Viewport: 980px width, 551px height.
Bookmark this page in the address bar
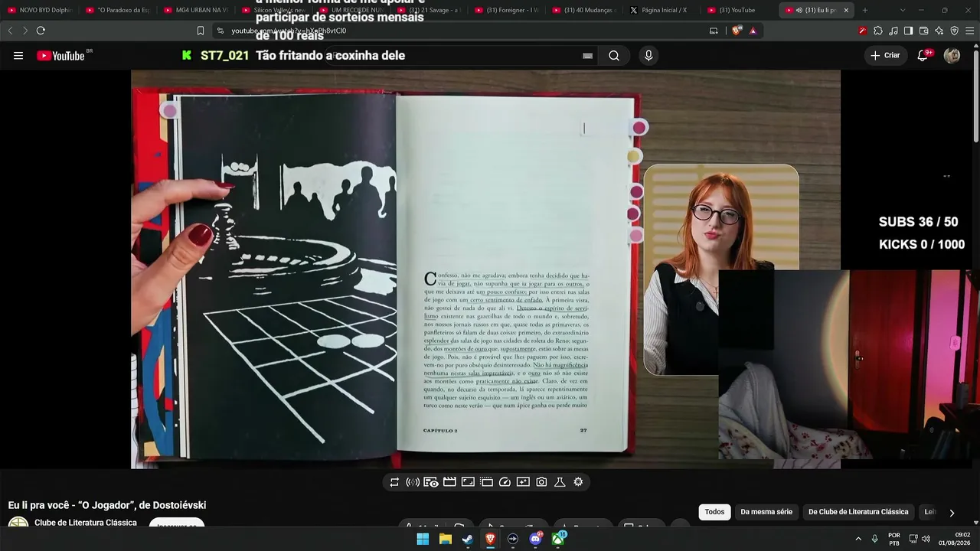click(x=201, y=31)
